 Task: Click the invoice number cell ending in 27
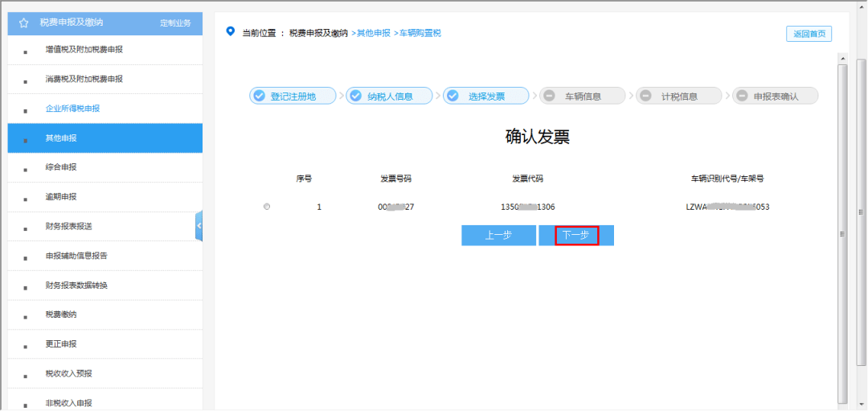[395, 208]
